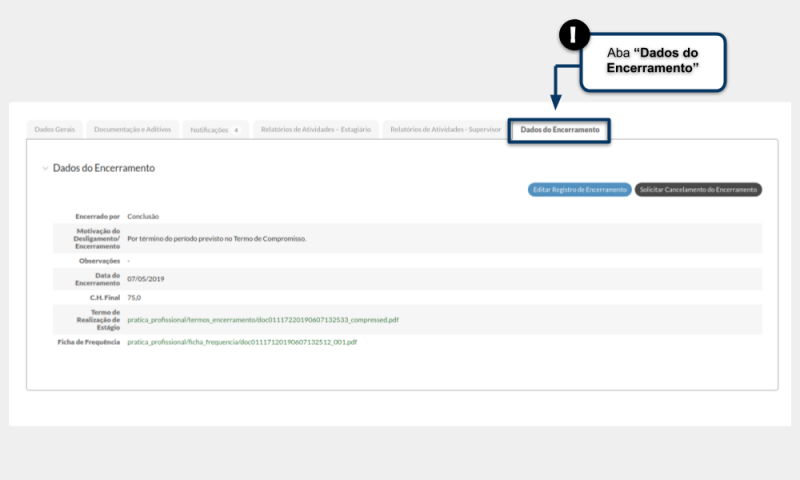The height and width of the screenshot is (480, 800).
Task: Click the date 07/05/2019
Action: point(146,279)
